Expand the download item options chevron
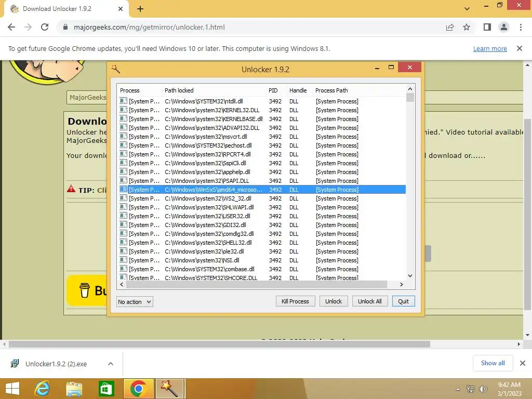 coord(111,364)
